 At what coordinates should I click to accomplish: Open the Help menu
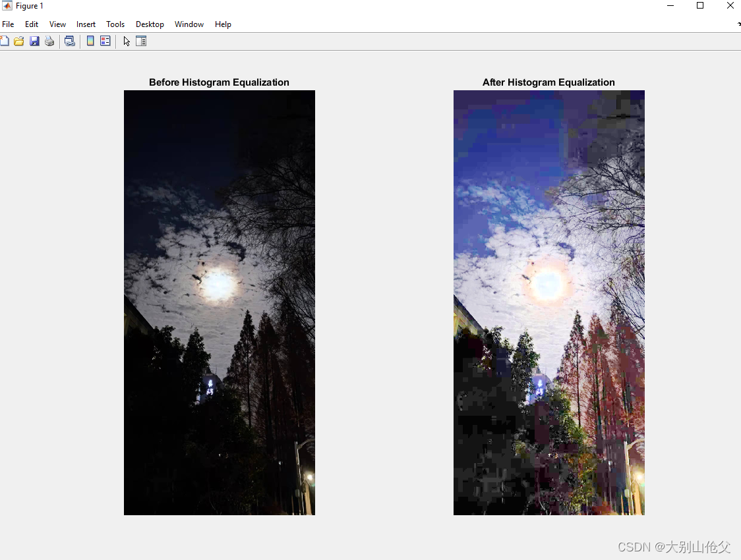click(x=223, y=24)
